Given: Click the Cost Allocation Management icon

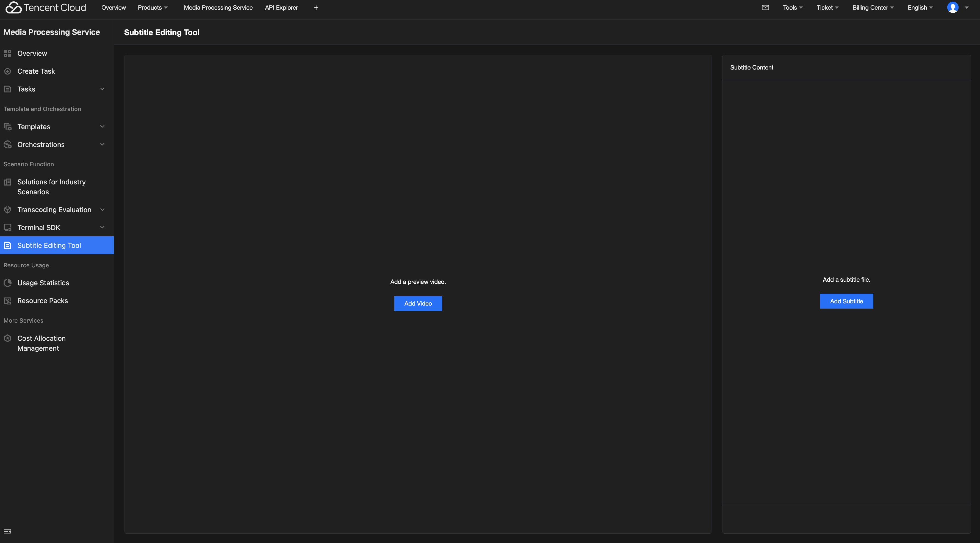Looking at the screenshot, I should click(8, 338).
